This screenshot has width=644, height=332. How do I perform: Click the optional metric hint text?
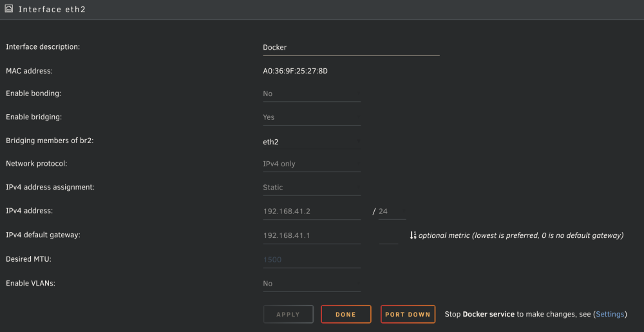pyautogui.click(x=521, y=235)
